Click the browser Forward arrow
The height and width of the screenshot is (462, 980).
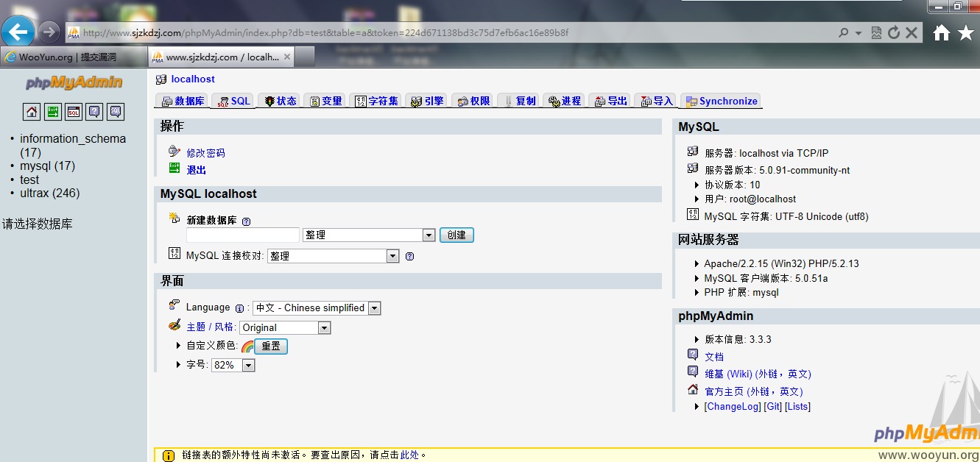click(49, 32)
